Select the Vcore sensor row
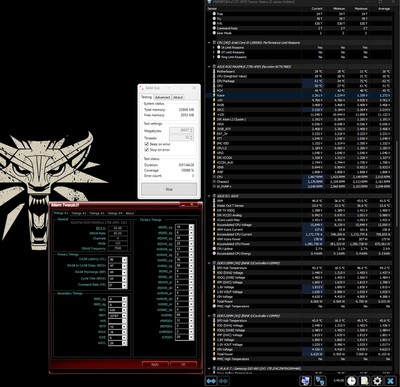The image size is (400, 387). (299, 95)
